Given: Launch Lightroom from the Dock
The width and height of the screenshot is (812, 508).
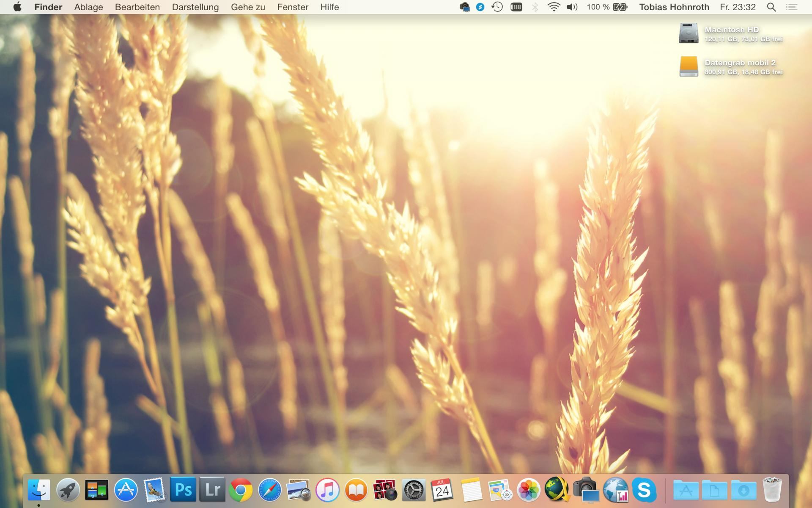Looking at the screenshot, I should click(212, 490).
